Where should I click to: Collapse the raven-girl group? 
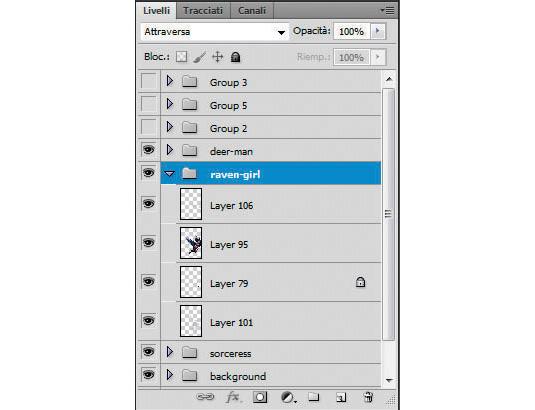click(170, 174)
